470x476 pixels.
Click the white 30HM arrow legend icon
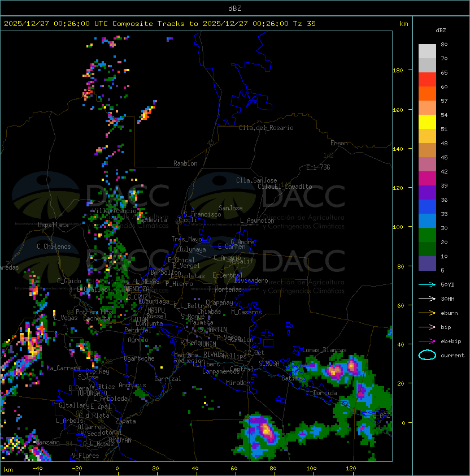[x=427, y=298]
